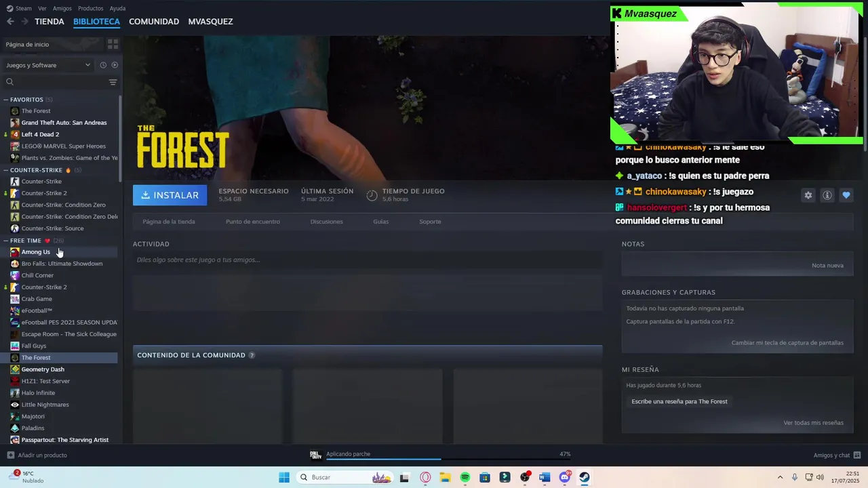Open the Soporte tab
868x488 pixels.
coord(430,222)
